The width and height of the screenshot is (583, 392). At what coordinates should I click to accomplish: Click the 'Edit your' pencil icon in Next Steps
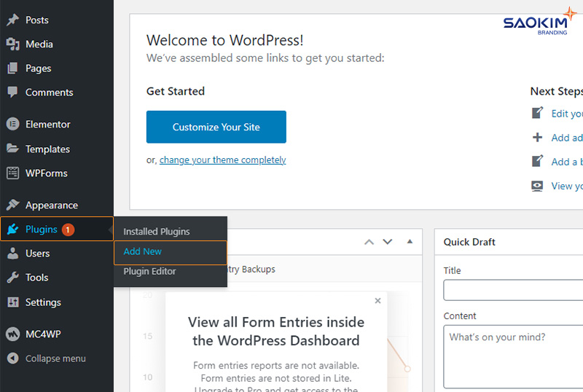[537, 113]
